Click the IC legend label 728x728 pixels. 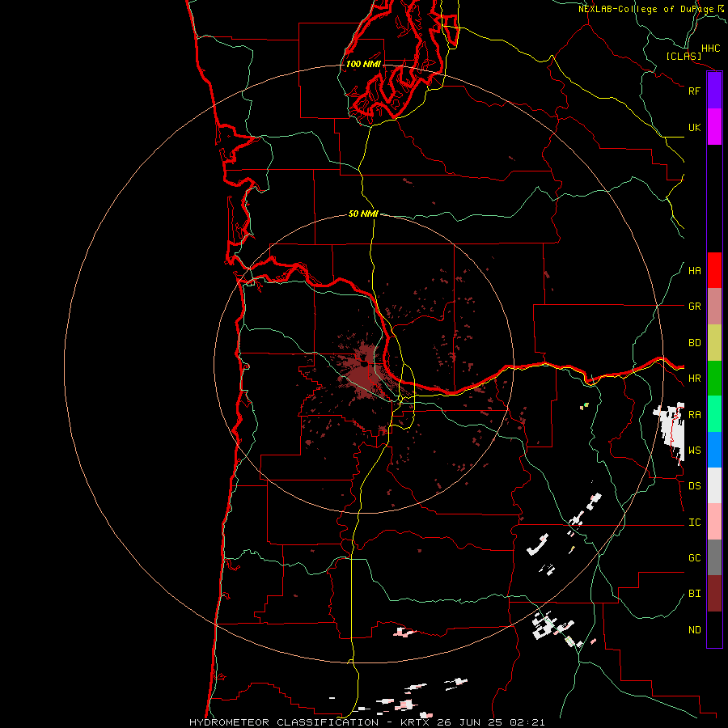point(694,523)
